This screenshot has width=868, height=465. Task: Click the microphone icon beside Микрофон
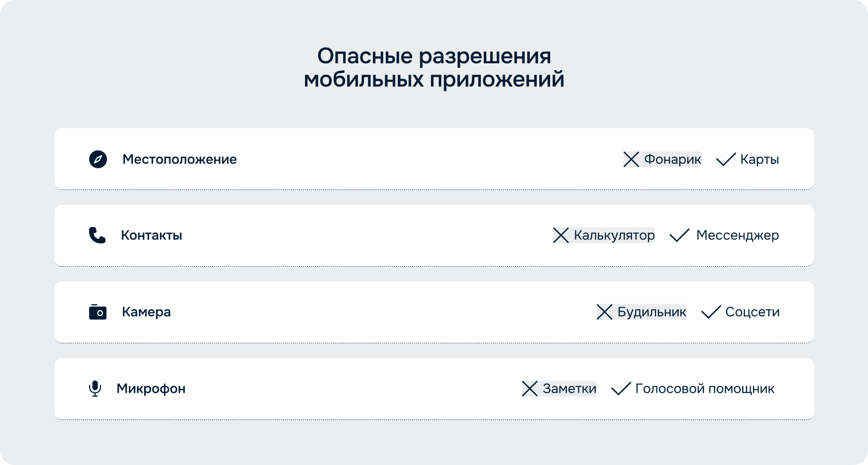(x=95, y=389)
